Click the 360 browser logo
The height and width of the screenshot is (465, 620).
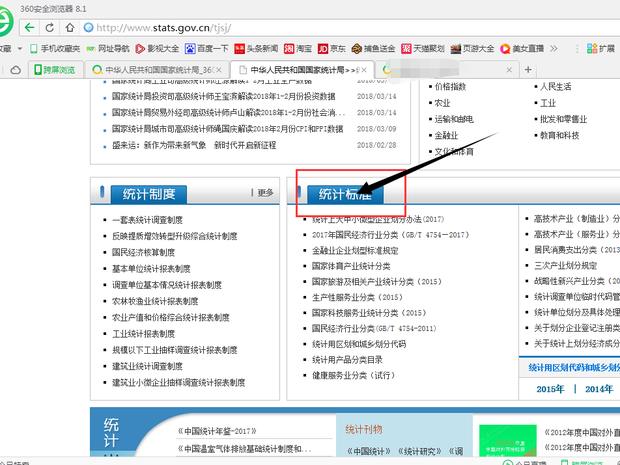[x=5, y=22]
